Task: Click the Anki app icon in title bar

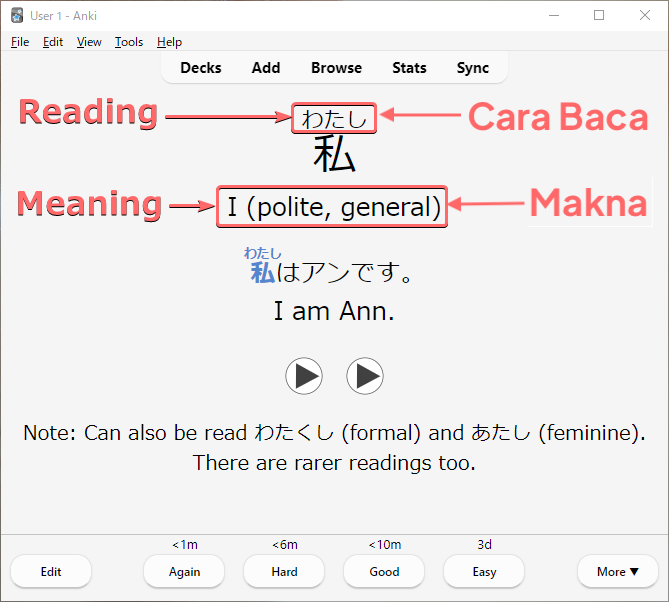Action: tap(17, 15)
